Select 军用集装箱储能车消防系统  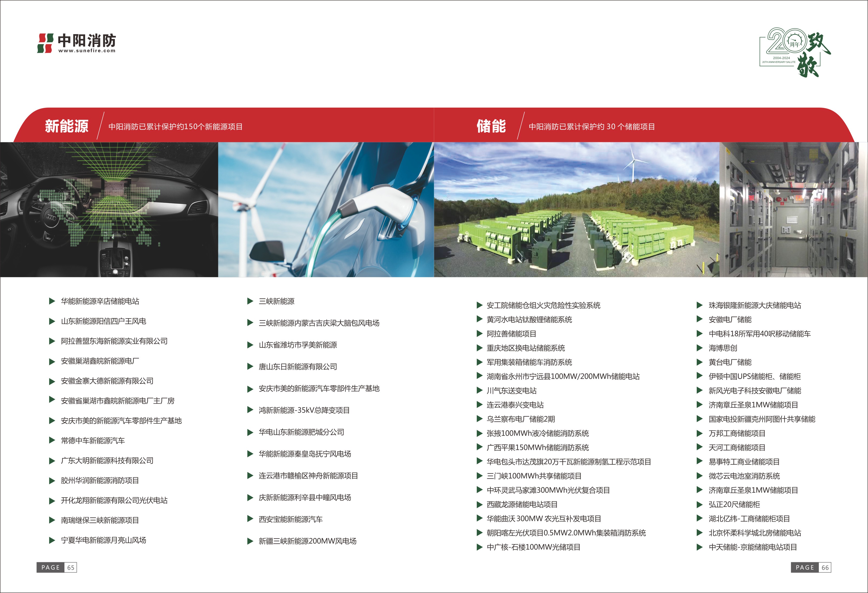coord(529,362)
